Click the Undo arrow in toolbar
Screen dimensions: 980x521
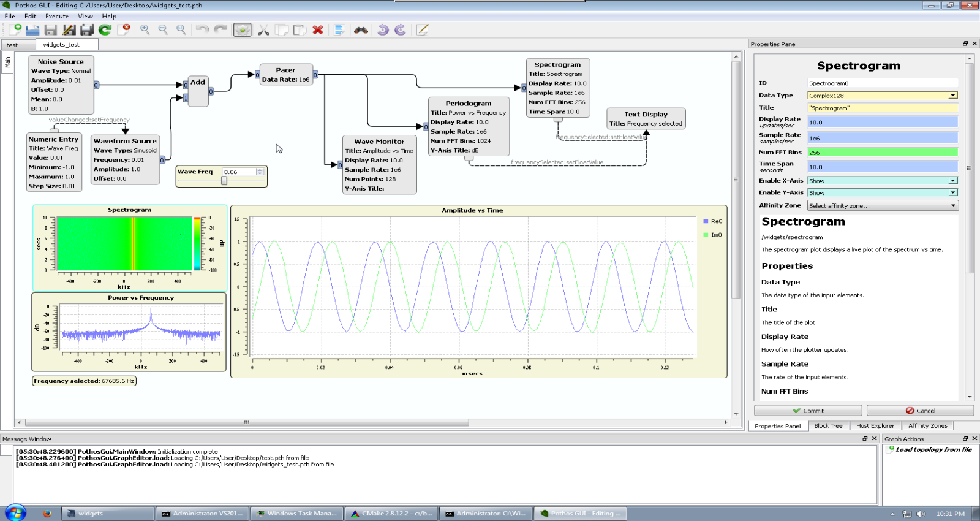[x=202, y=29]
